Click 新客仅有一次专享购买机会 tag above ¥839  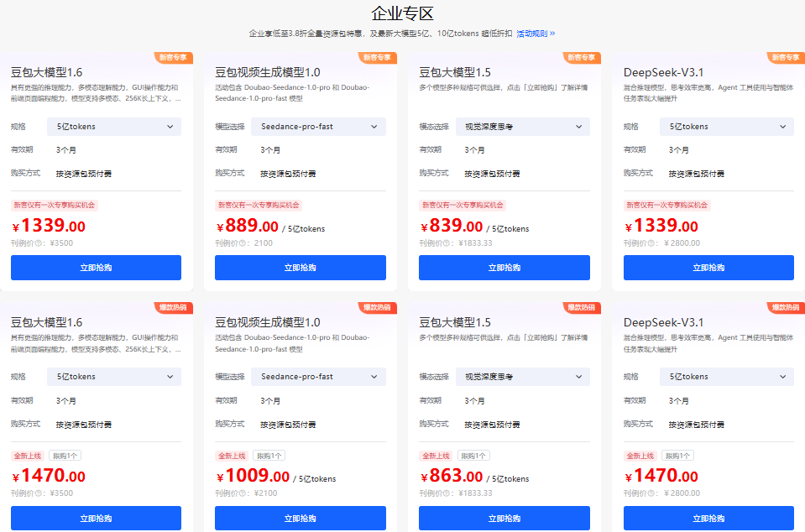coord(463,206)
